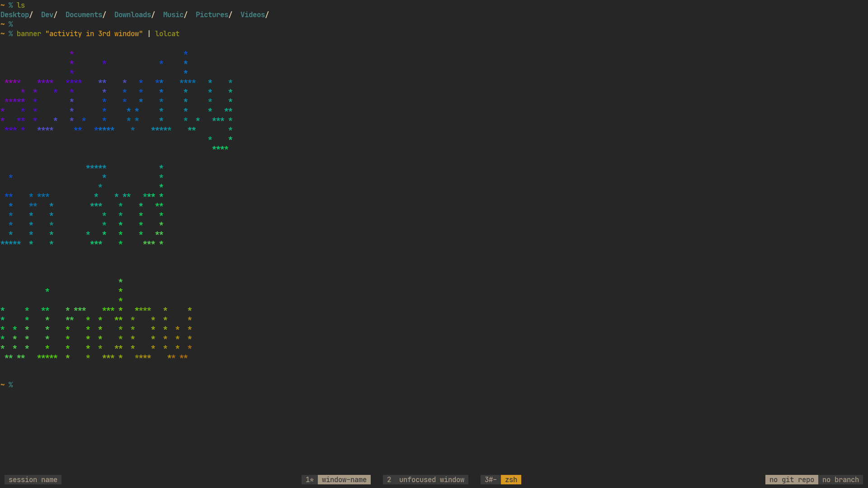Expand the Documents directory entry
868x488 pixels.
pyautogui.click(x=84, y=14)
